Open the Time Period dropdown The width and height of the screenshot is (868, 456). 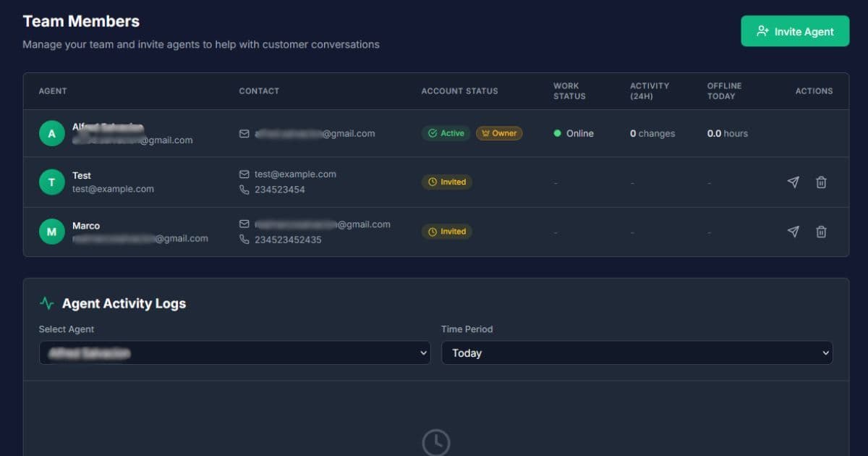tap(637, 352)
